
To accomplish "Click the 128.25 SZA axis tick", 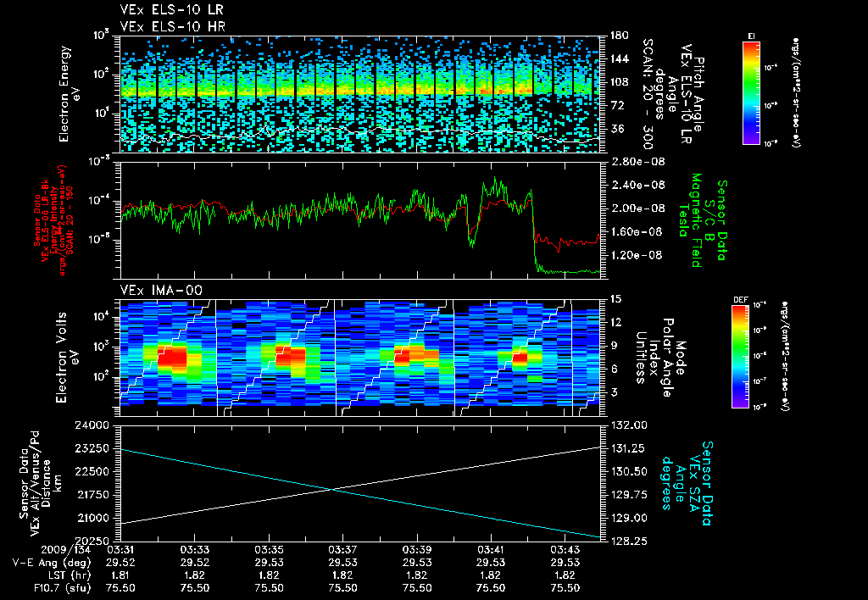I will pyautogui.click(x=628, y=542).
